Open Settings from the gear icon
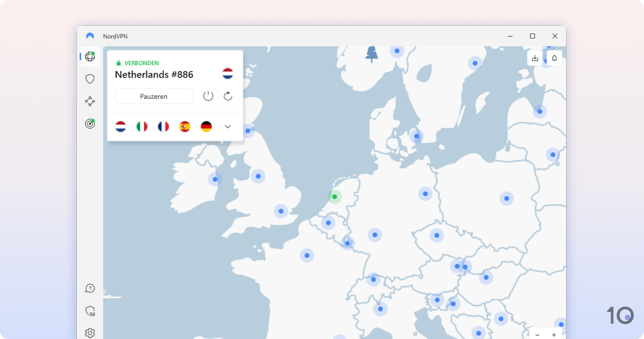Viewport: 644px width, 339px height. point(89,333)
